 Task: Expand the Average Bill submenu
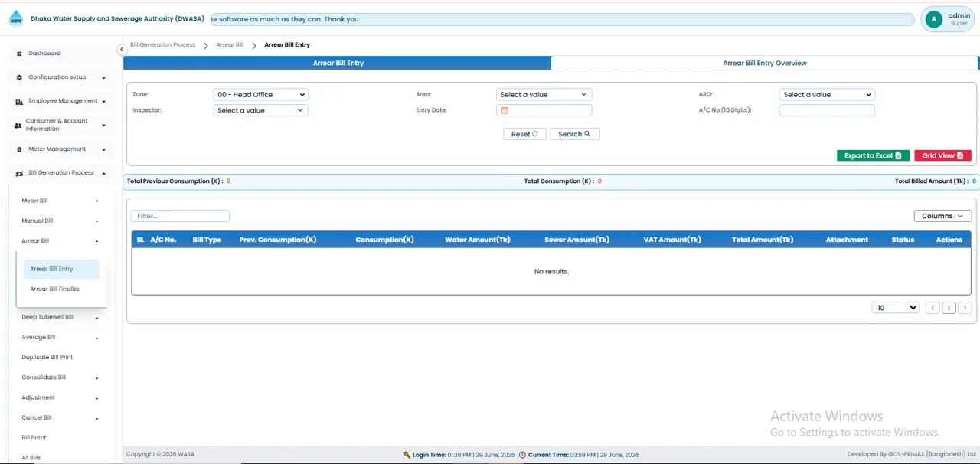pyautogui.click(x=96, y=338)
